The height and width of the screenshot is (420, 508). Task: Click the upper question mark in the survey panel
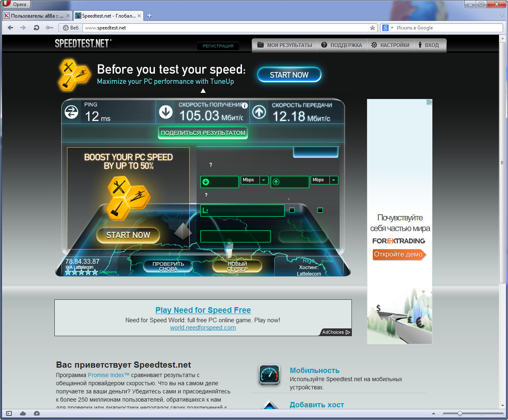[x=211, y=165]
